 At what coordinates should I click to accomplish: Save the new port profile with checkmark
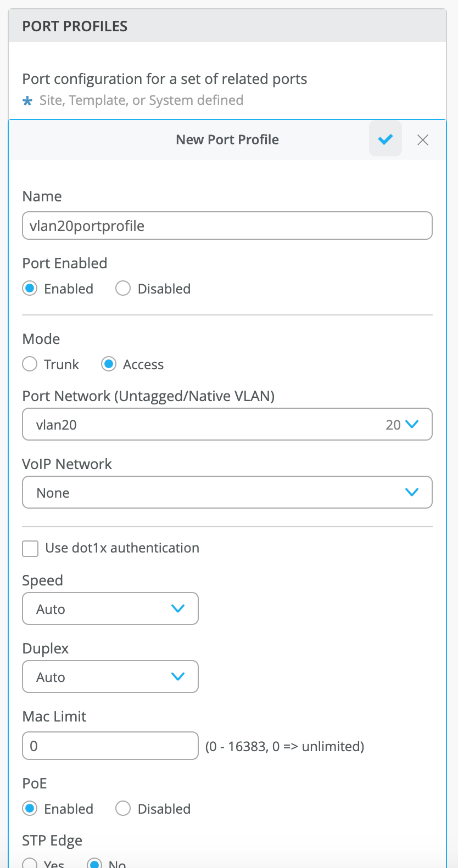click(386, 139)
